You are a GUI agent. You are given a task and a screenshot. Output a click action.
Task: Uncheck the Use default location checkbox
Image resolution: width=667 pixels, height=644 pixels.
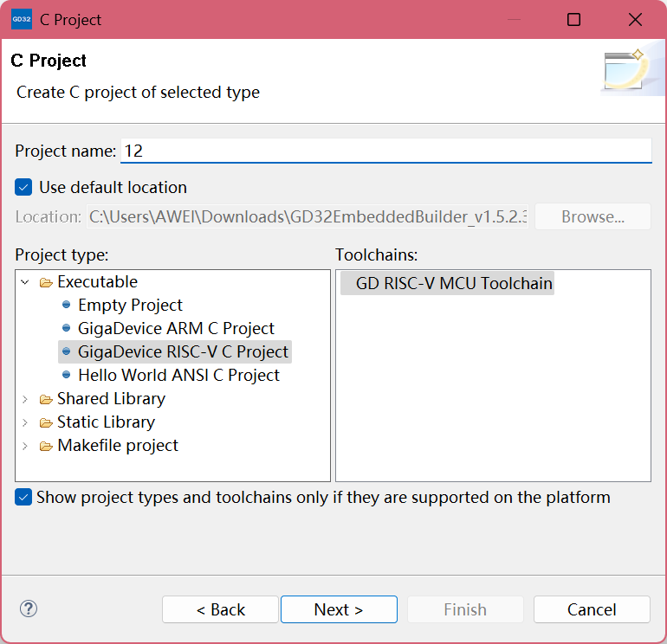click(24, 187)
